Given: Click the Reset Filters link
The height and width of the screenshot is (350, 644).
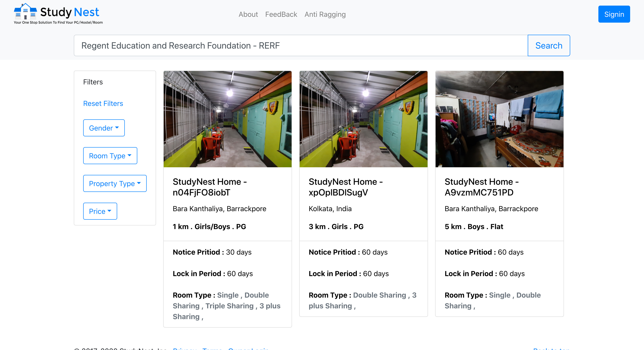Looking at the screenshot, I should point(103,103).
